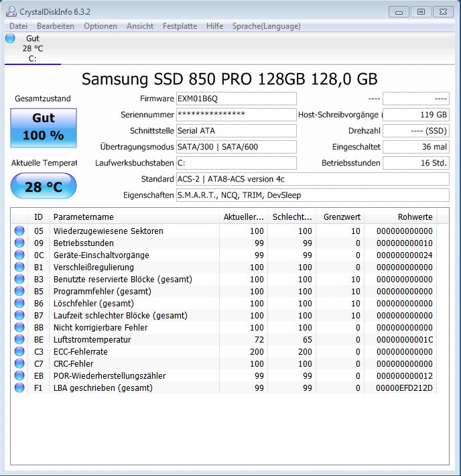
Task: Click status orb of Betriebsstunden attribute row
Action: pos(19,243)
